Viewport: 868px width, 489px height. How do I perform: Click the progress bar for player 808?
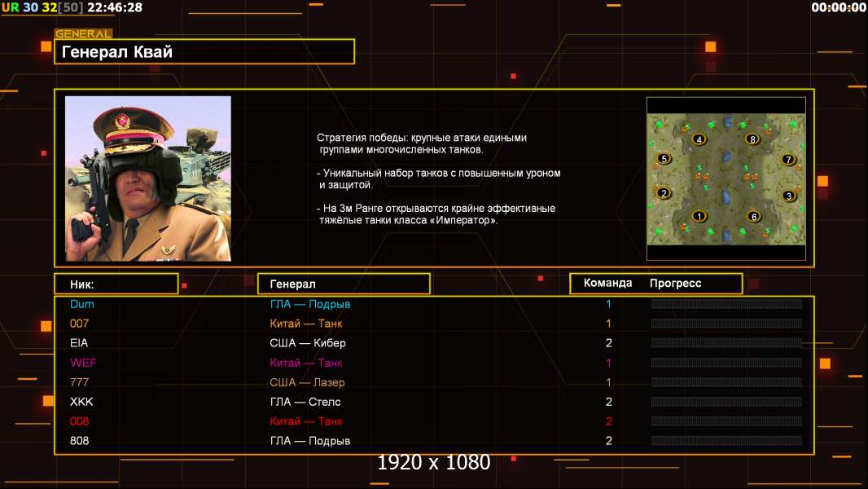726,441
